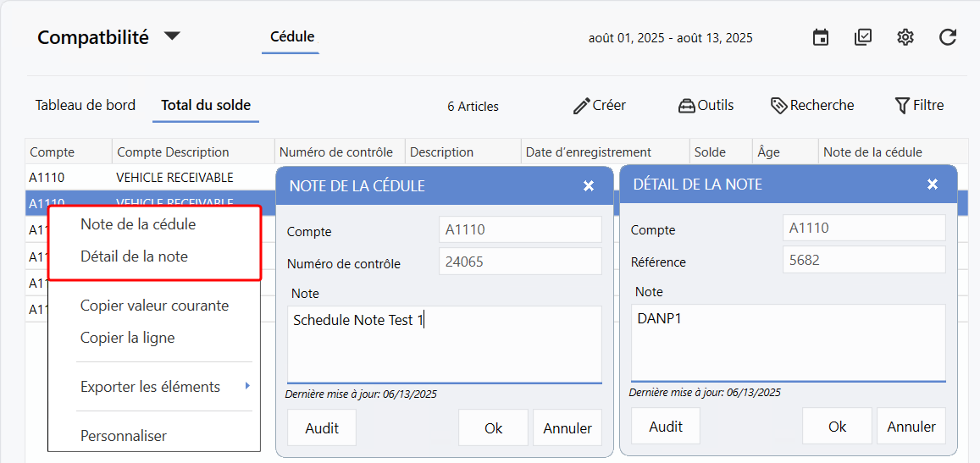
Task: Expand the Exporter les éléments submenu
Action: [247, 386]
